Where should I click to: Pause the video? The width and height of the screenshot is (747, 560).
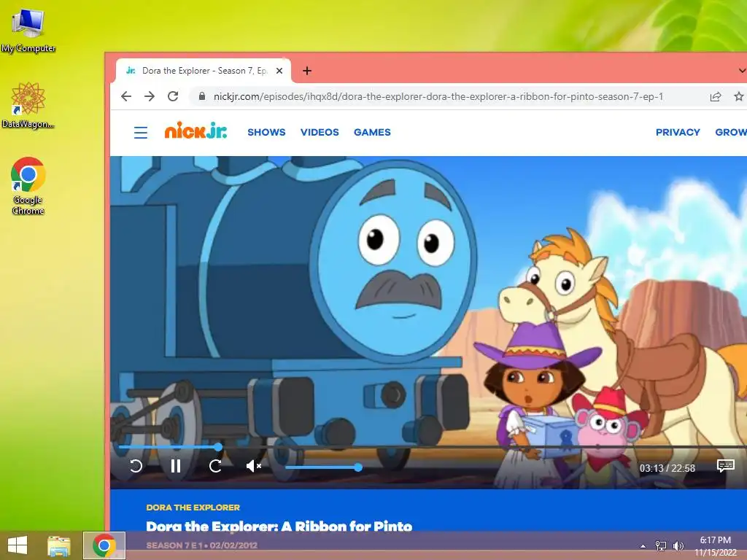click(176, 466)
